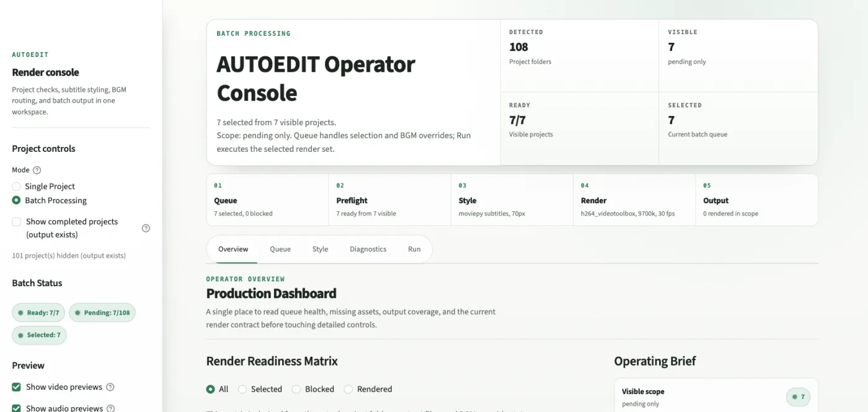Click the AUTOEDIT Operator Console title
868x412 pixels.
point(316,79)
